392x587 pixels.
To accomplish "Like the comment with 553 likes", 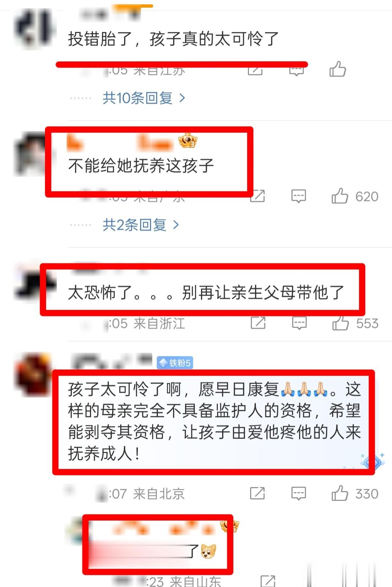I will click(340, 323).
